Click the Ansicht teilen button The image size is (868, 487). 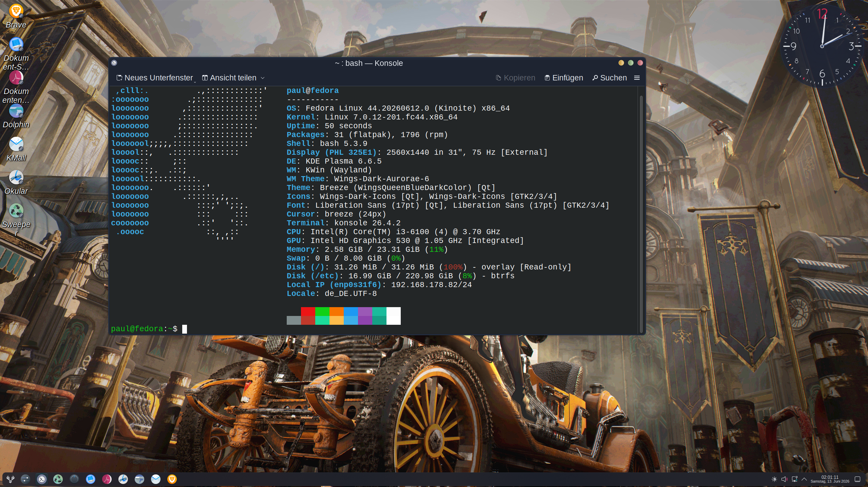pos(229,78)
